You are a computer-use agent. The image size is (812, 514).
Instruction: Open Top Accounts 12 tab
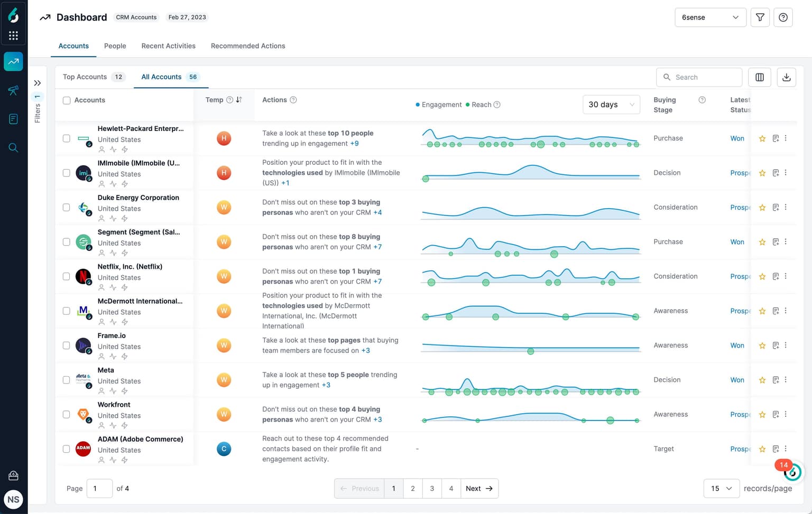pos(94,77)
